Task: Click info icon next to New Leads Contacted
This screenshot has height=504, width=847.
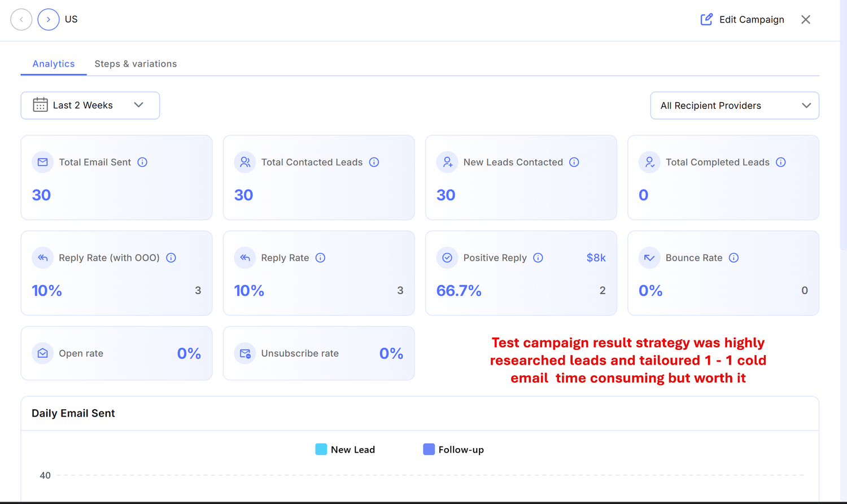Action: pos(574,163)
